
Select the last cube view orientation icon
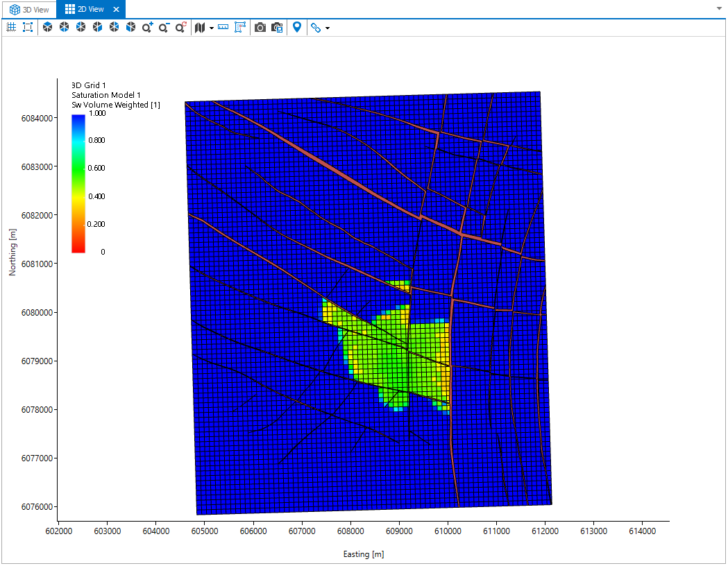point(130,27)
